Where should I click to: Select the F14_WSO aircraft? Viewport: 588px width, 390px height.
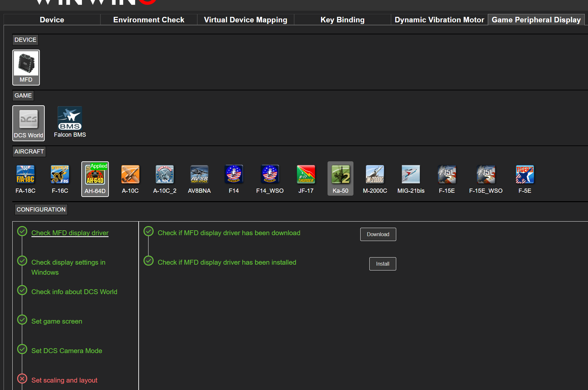[x=270, y=179]
